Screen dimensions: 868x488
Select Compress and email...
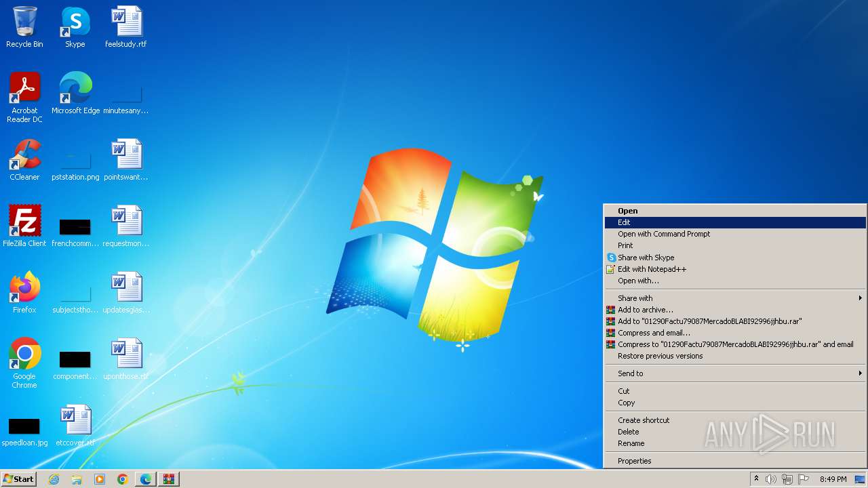coord(735,333)
